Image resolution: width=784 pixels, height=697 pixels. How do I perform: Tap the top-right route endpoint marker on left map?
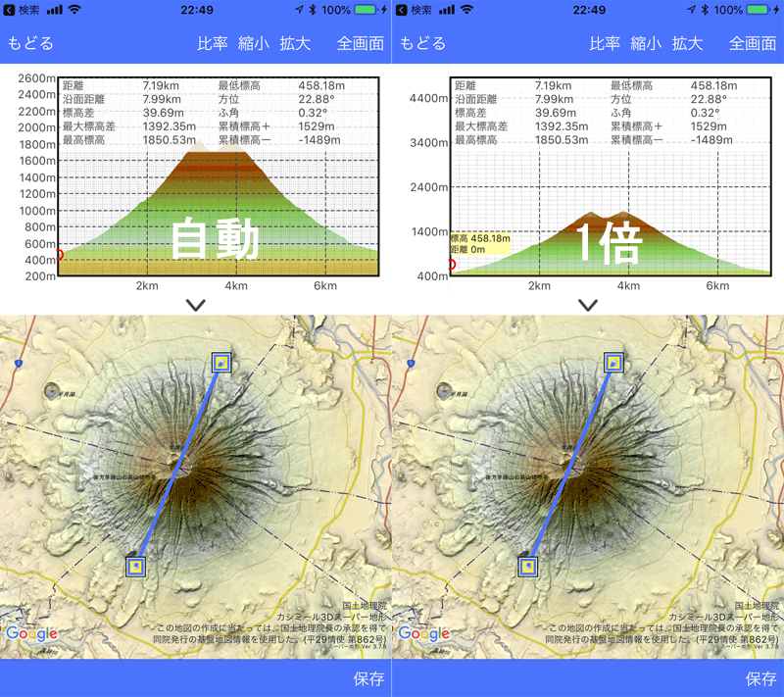(221, 363)
